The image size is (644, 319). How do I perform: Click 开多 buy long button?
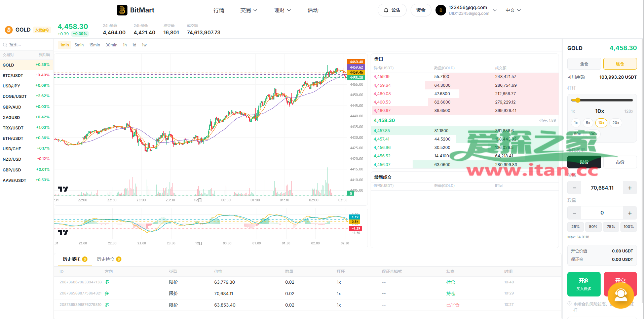point(584,284)
